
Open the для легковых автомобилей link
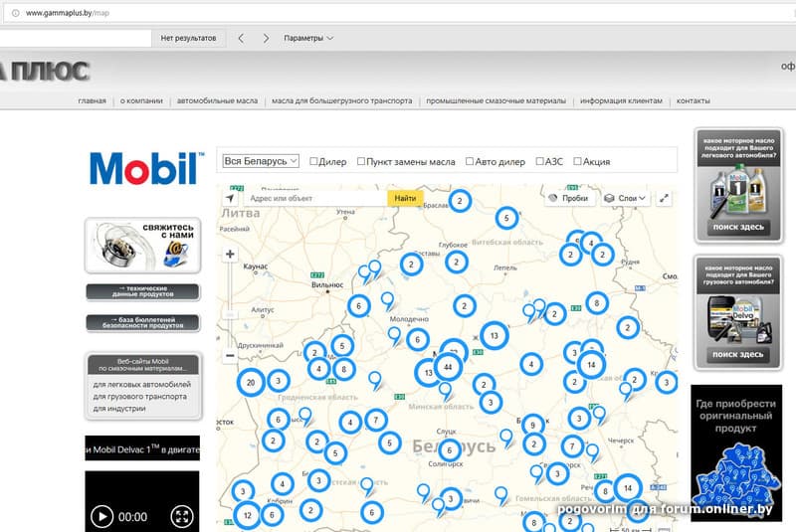tap(141, 385)
